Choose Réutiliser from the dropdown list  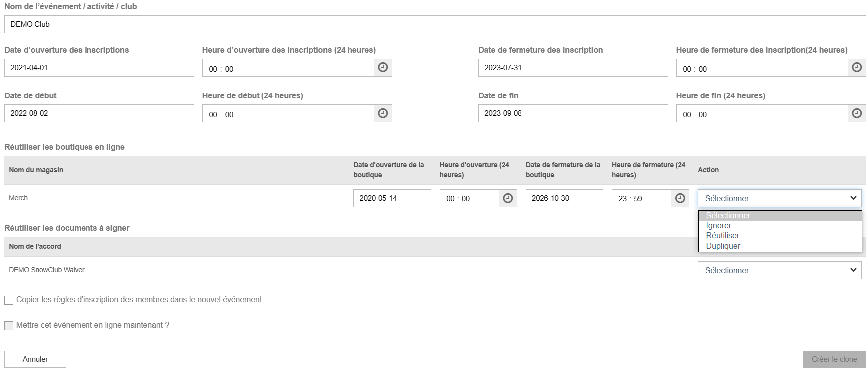[723, 236]
